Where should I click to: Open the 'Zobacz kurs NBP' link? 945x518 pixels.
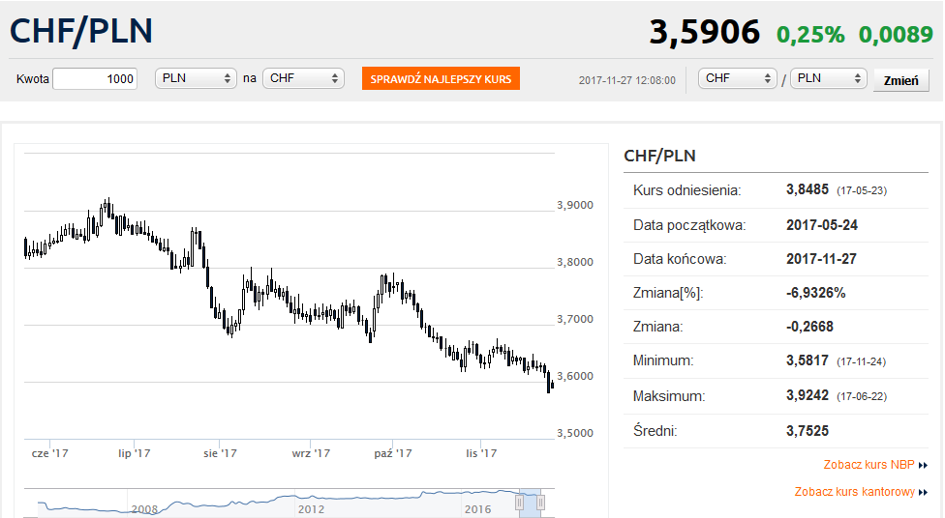(x=868, y=464)
